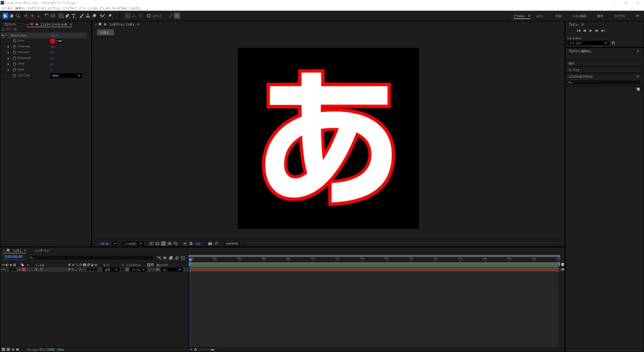
Task: Open the red Color swatch picker
Action: [53, 41]
